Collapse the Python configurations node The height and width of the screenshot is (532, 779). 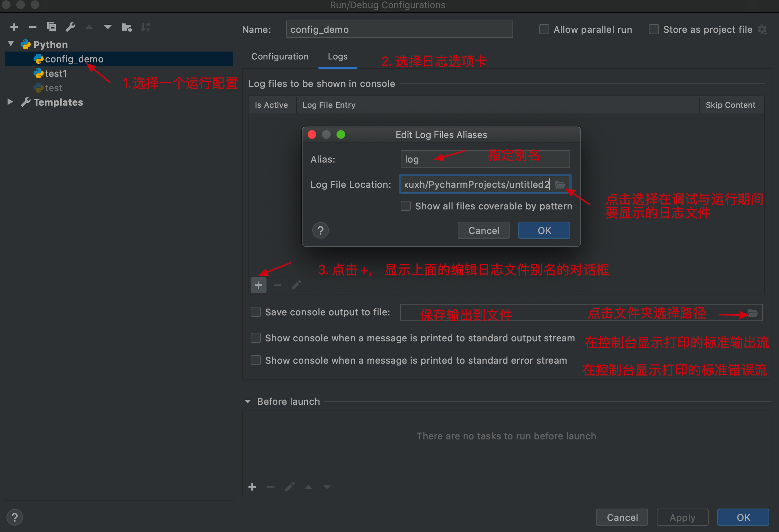click(11, 44)
